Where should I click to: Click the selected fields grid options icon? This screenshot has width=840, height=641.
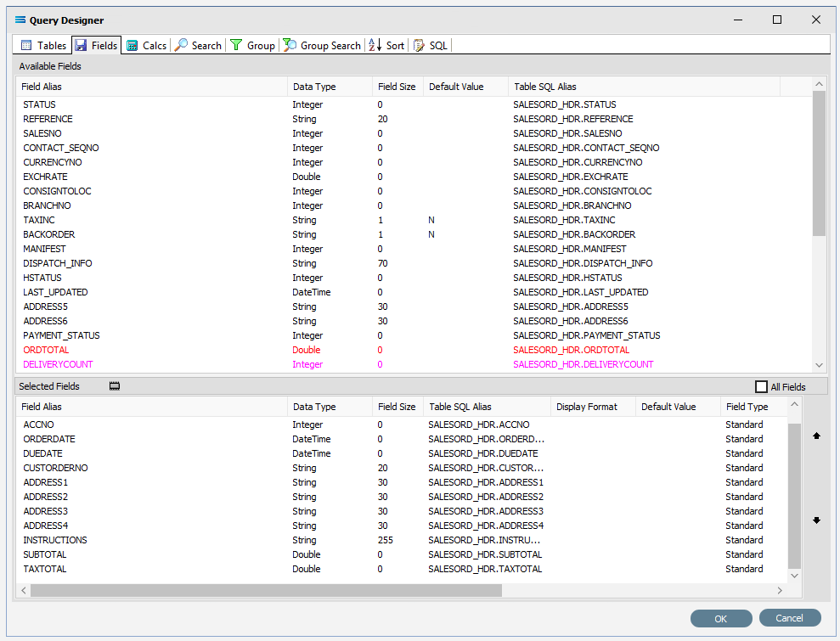[115, 386]
